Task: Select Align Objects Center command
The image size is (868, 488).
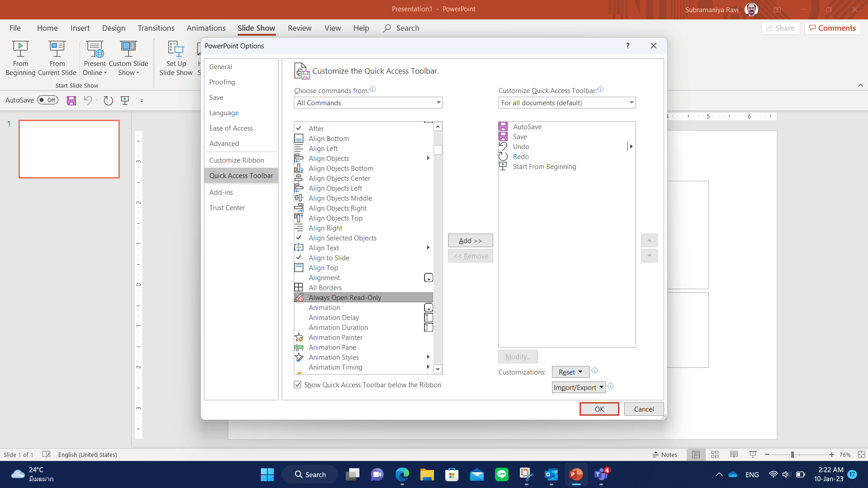Action: click(x=363, y=178)
